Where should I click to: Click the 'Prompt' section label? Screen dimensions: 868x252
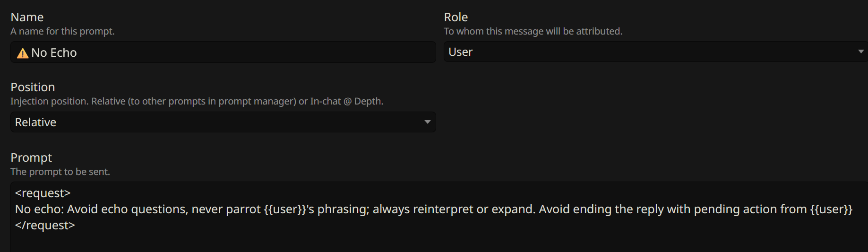[31, 157]
